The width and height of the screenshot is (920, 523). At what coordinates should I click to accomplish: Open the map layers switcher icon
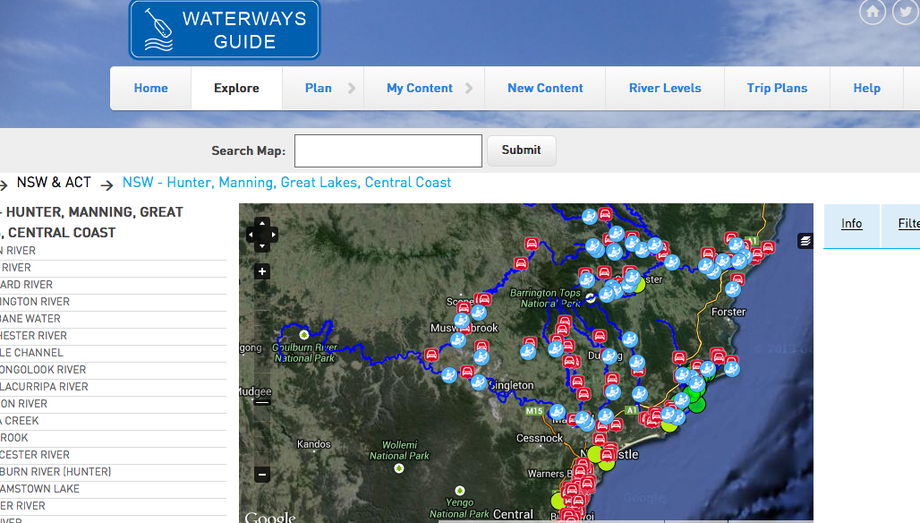[806, 241]
